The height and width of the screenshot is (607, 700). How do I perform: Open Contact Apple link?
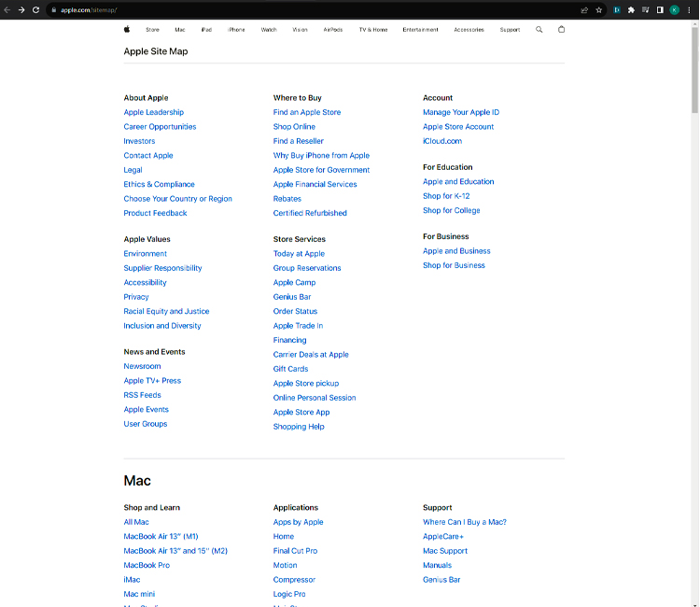click(x=148, y=155)
